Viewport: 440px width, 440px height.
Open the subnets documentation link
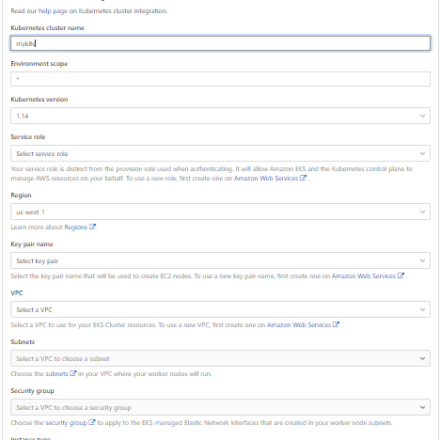tap(57, 374)
